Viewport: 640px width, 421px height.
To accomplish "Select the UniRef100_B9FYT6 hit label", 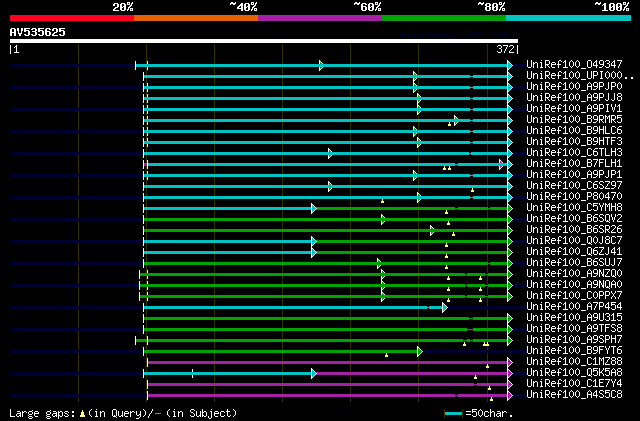I will point(574,351).
